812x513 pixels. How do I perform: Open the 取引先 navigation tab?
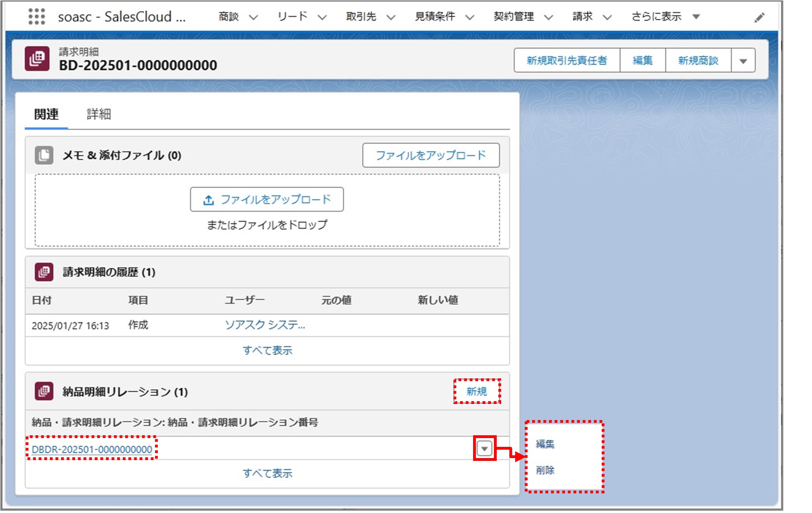[361, 17]
